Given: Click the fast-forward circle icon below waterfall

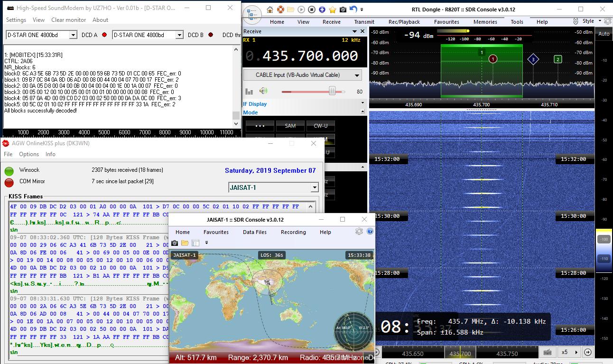Looking at the screenshot, I should pos(588,352).
